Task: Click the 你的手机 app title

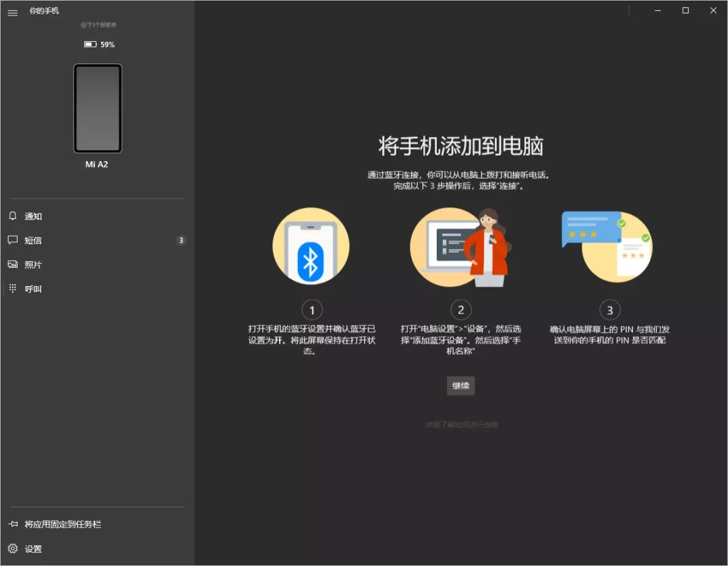Action: tap(44, 11)
